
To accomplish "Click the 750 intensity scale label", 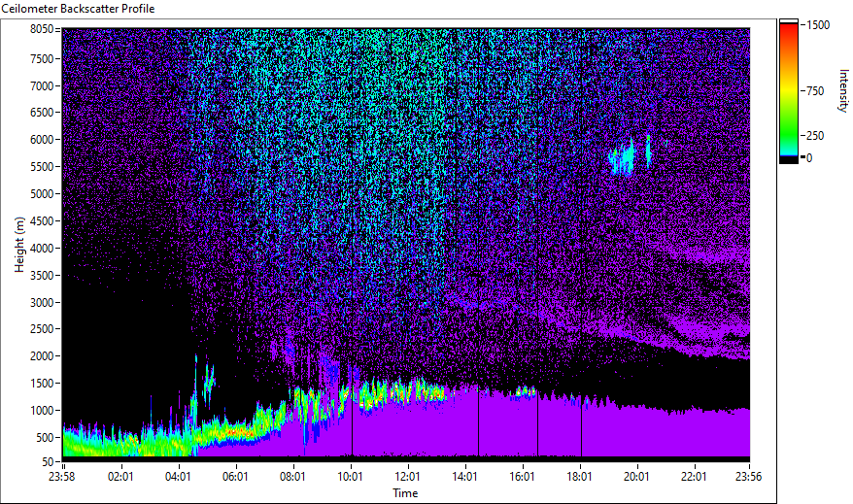I will [x=815, y=91].
